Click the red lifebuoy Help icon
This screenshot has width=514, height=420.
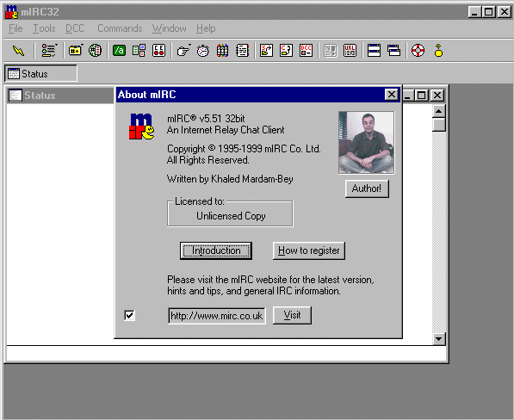point(418,51)
